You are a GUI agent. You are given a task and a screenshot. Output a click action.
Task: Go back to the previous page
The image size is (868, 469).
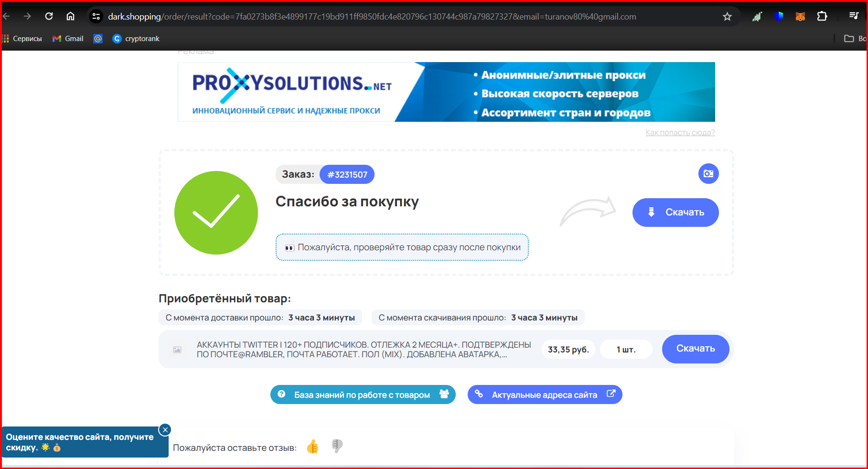coord(6,16)
